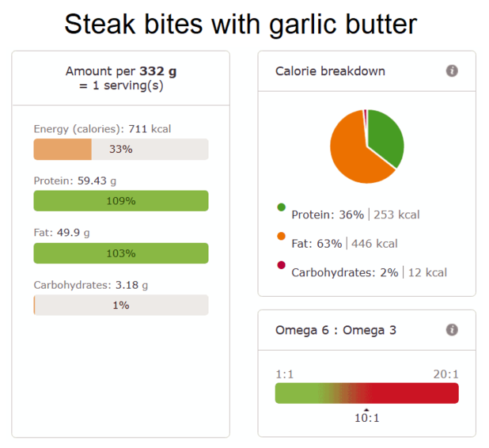489x448 pixels.
Task: Click the Protein: 36% | 253 kcal label
Action: tap(355, 215)
